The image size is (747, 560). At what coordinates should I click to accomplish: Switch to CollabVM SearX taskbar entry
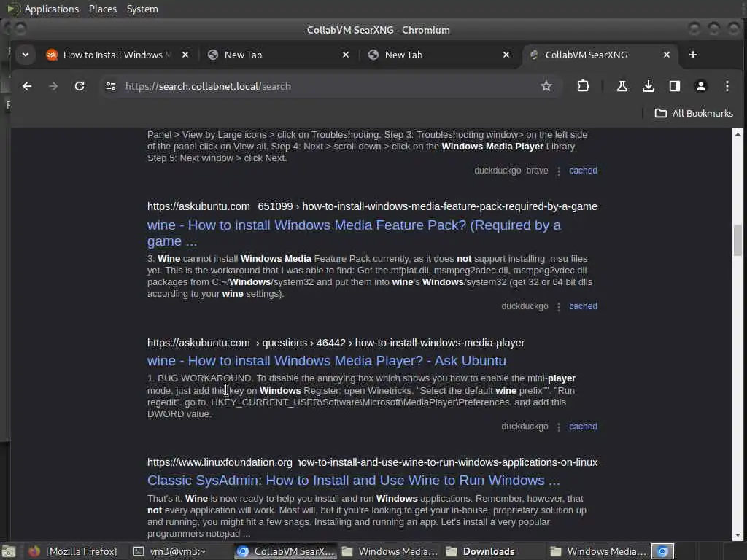point(286,551)
